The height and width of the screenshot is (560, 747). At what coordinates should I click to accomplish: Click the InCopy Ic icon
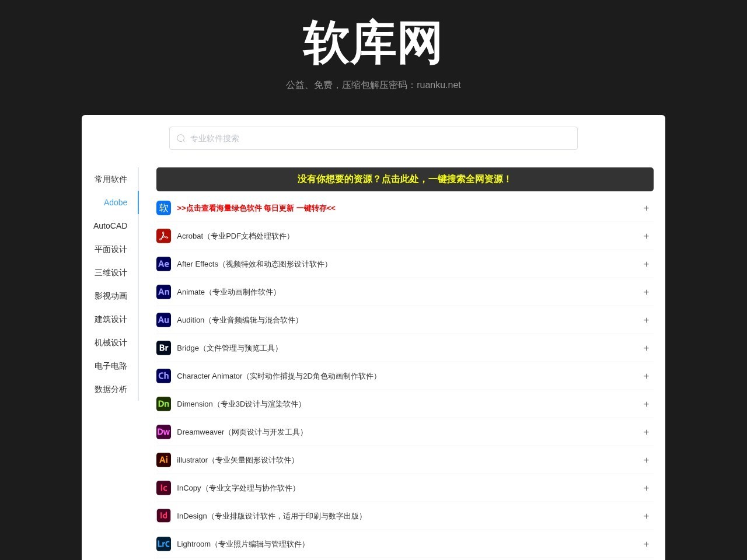pos(163,488)
